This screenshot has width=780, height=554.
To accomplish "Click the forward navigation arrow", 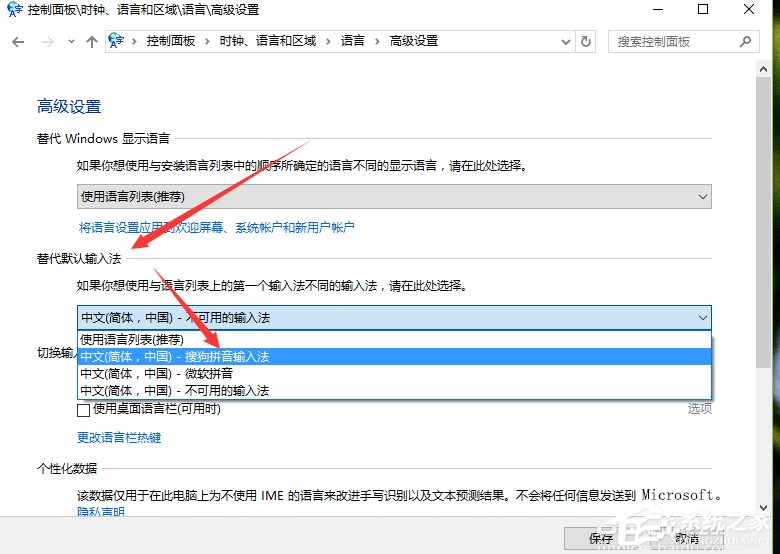I will click(x=48, y=42).
